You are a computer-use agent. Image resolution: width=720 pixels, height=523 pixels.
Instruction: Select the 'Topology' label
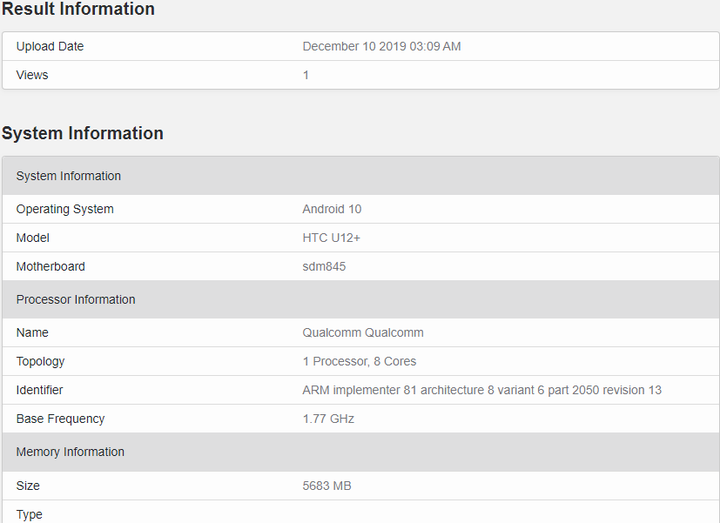tap(40, 361)
